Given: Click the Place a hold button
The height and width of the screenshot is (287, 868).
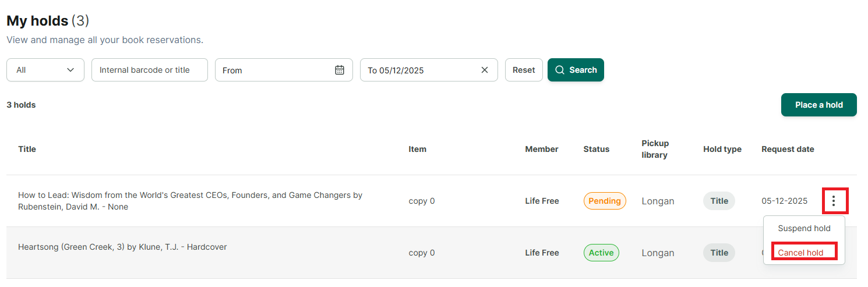Looking at the screenshot, I should tap(819, 105).
